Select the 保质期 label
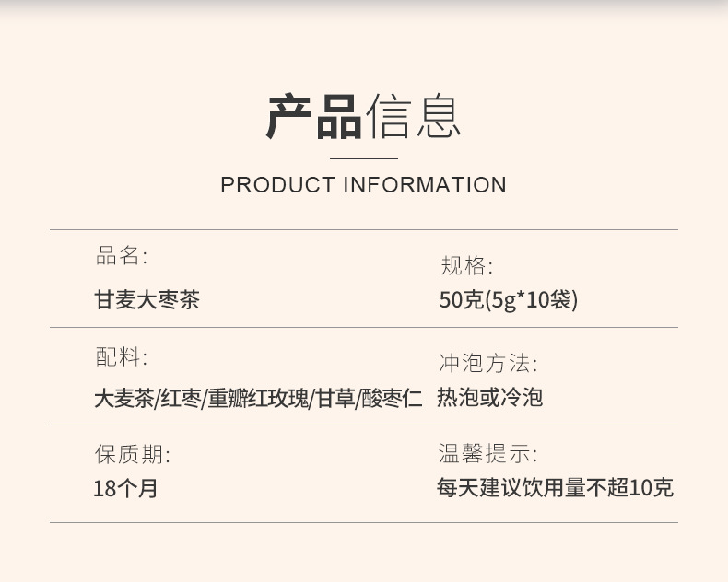Screen dimensions: 728x582 [132, 454]
